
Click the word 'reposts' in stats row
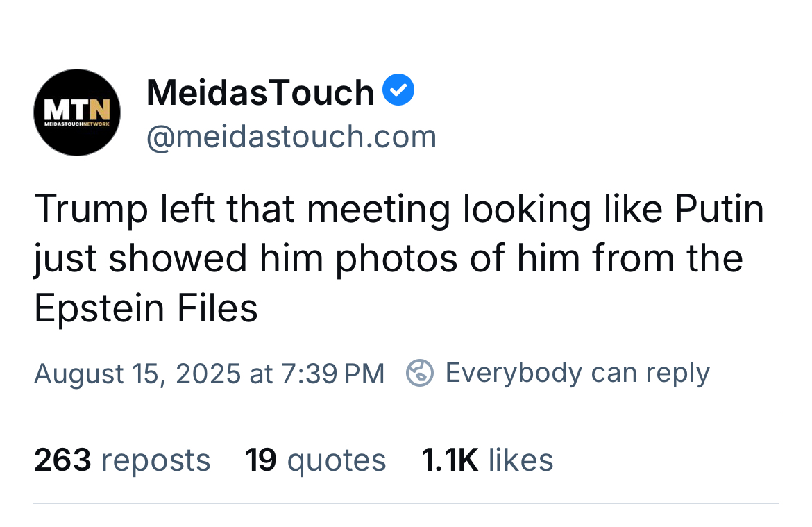155,460
